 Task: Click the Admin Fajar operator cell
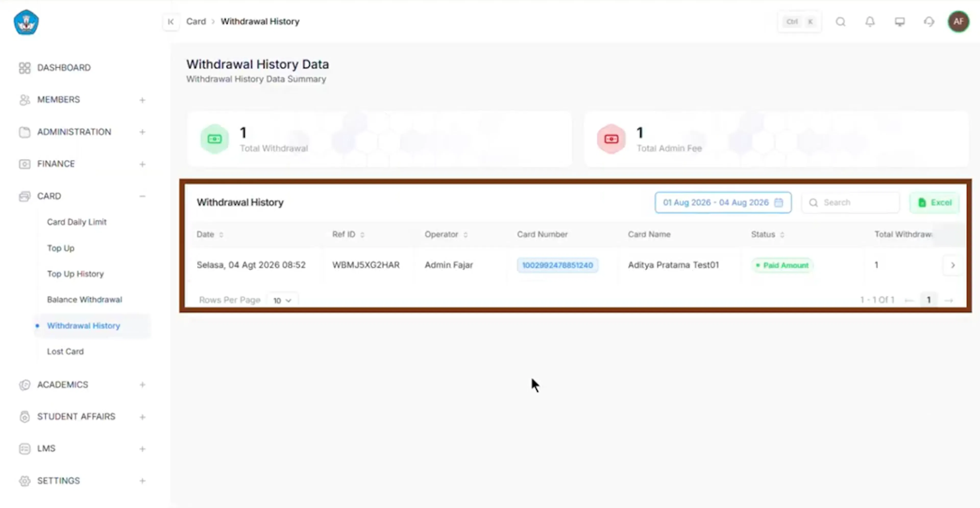coord(449,265)
